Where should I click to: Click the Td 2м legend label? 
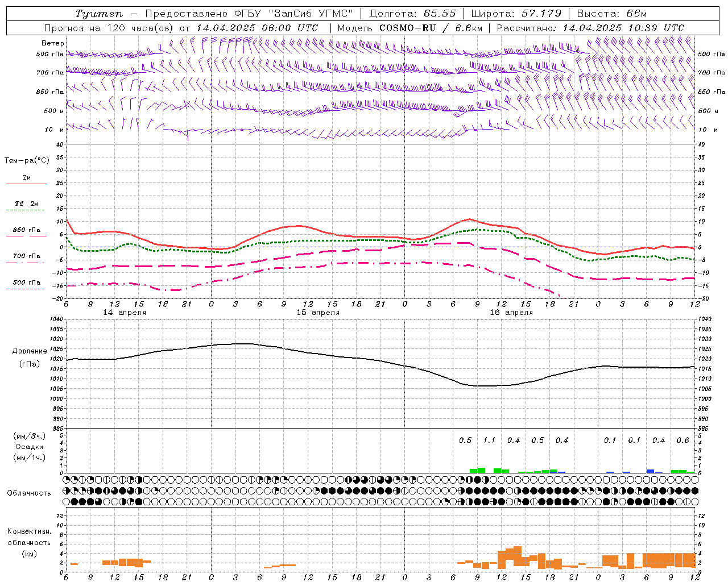pyautogui.click(x=26, y=203)
